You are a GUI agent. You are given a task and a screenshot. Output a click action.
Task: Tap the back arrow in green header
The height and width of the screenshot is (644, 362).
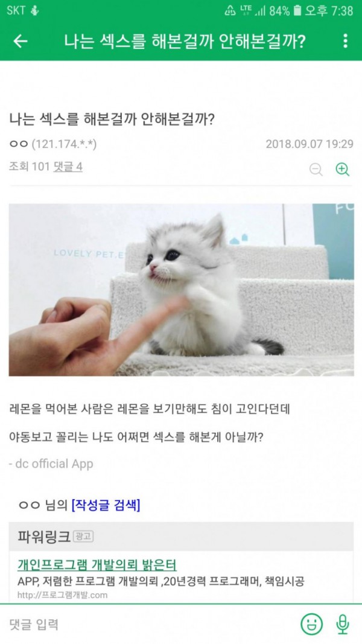click(21, 41)
